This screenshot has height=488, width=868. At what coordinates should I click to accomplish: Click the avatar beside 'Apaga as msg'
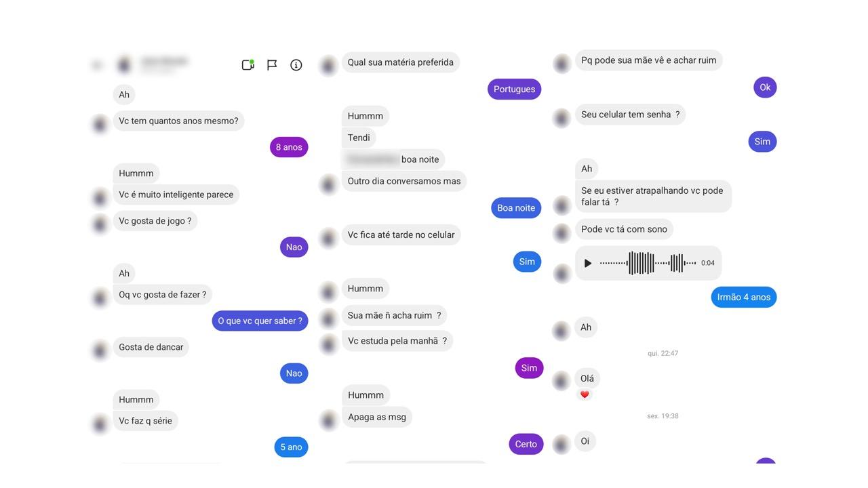point(328,420)
